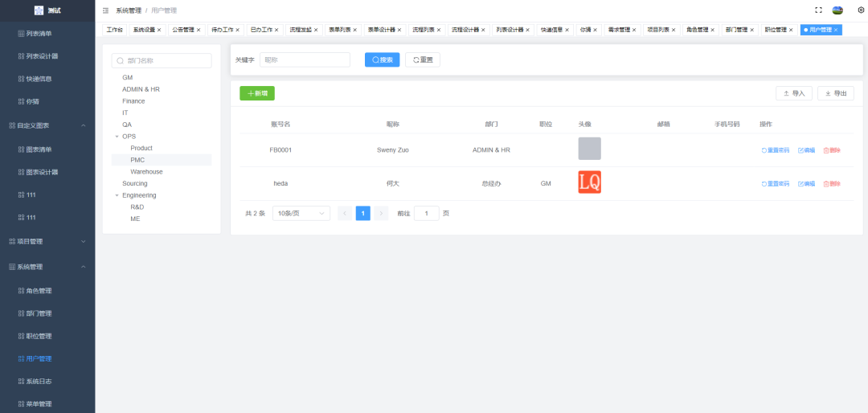Collapse the sidebar using the hamburger icon
This screenshot has height=413, width=868.
[105, 10]
